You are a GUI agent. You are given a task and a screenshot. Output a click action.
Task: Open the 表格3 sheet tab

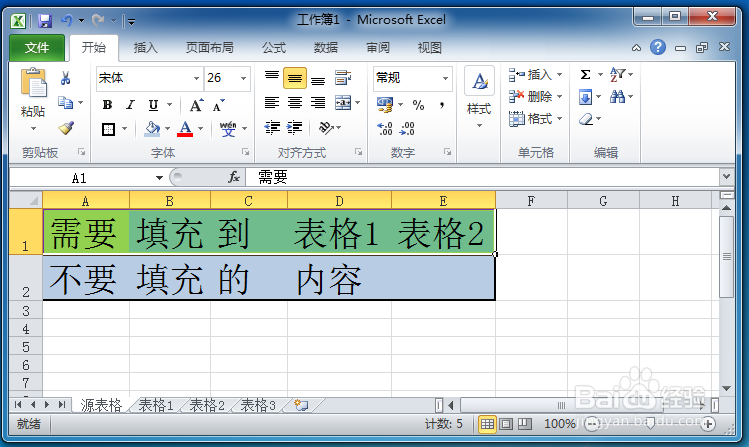pos(258,405)
